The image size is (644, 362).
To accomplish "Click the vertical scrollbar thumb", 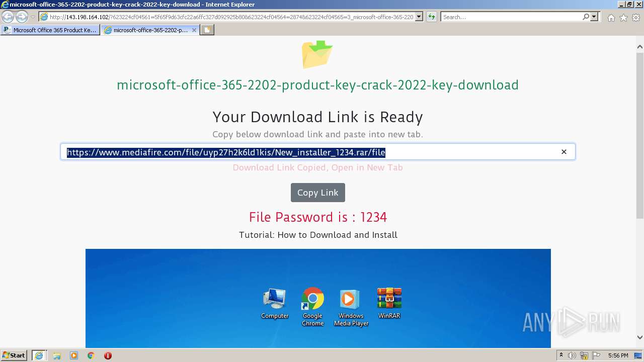I will point(639,135).
